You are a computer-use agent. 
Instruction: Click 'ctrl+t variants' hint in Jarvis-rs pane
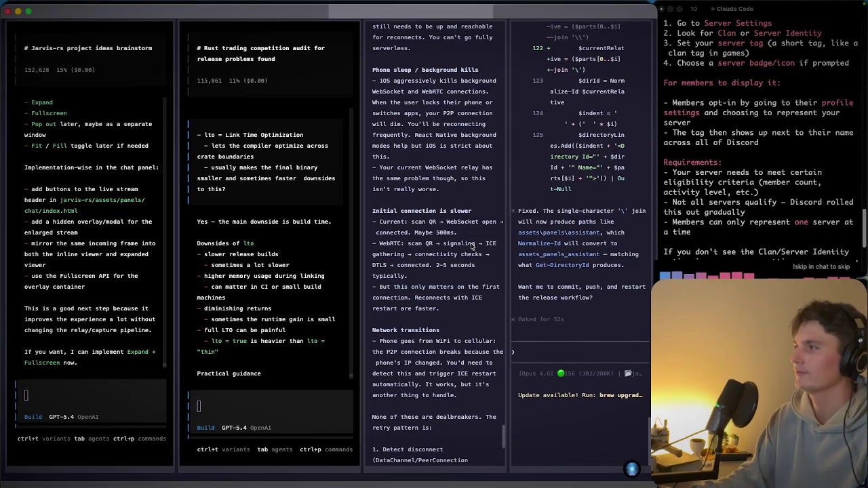point(43,439)
